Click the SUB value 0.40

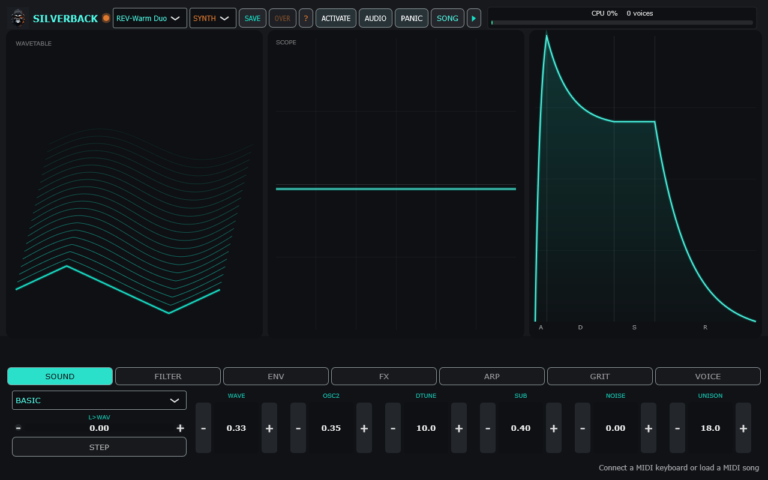(521, 428)
